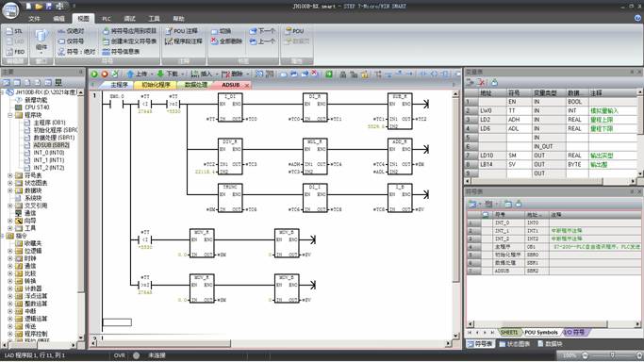Viewport: 644px width, 362px height.
Task: Expand the 符号表 tree node
Action: click(x=9, y=175)
